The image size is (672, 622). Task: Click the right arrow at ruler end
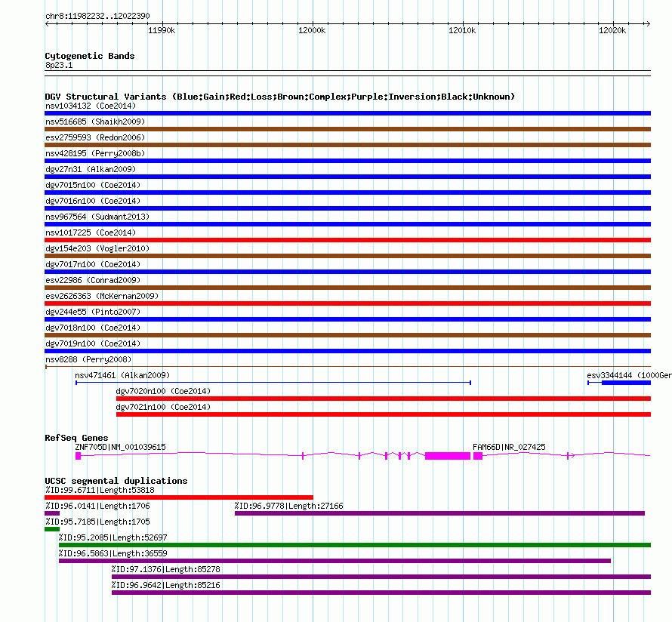(648, 23)
